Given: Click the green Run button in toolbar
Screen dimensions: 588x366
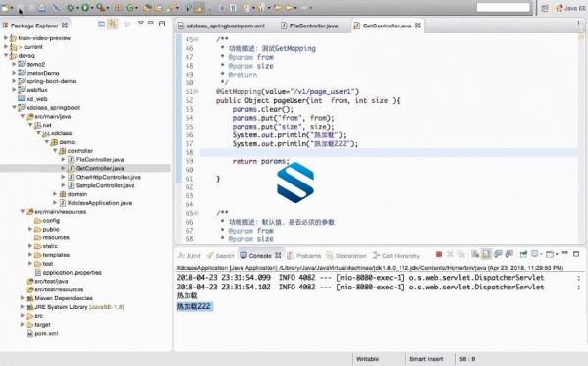Looking at the screenshot, I should 85,8.
